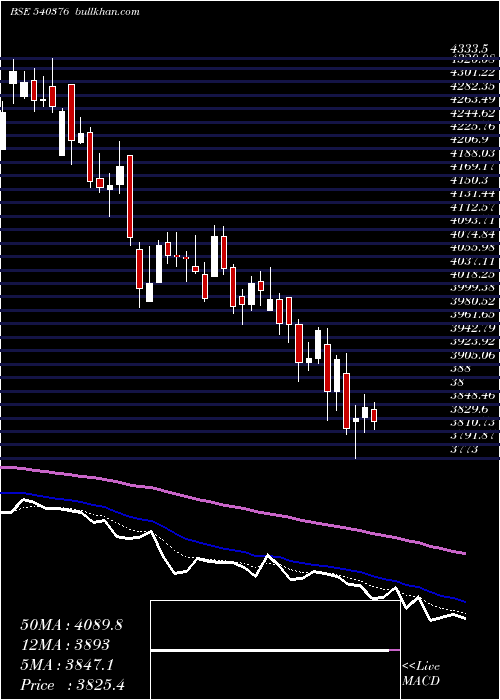Image resolution: width=500 pixels, height=700 pixels.
Task: Click the price axis label '3905.06'
Action: (x=472, y=355)
